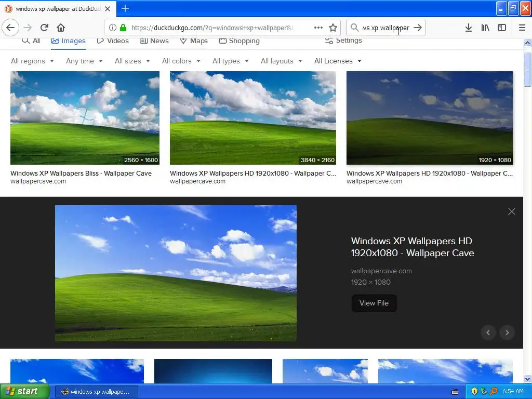
Task: Close the image detail pane
Action: (x=512, y=212)
